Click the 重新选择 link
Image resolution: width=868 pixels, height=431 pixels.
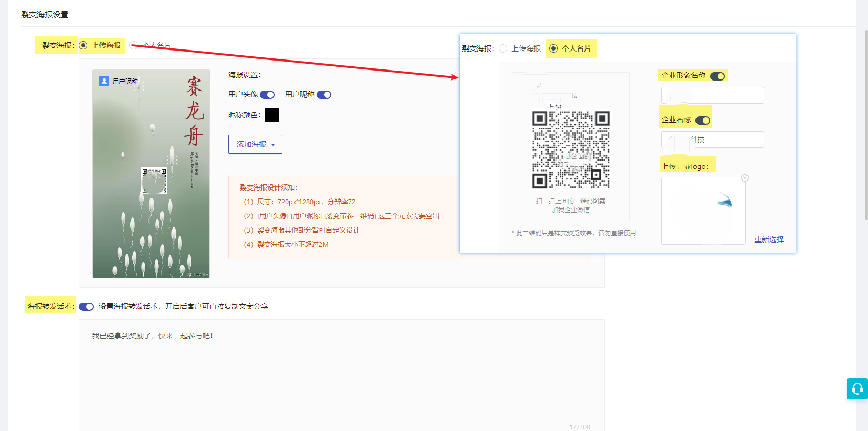[769, 239]
